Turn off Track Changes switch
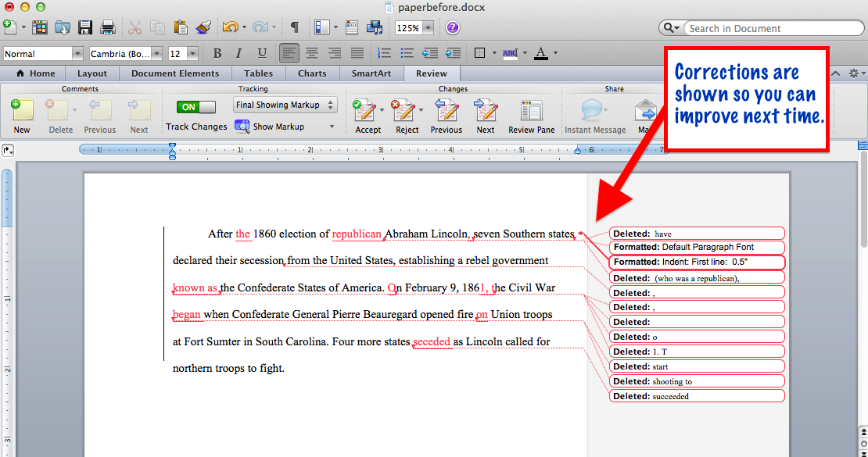This screenshot has height=457, width=868. (196, 107)
